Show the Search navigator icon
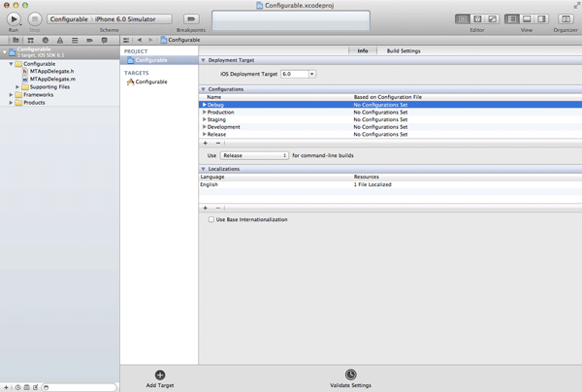 (46, 40)
